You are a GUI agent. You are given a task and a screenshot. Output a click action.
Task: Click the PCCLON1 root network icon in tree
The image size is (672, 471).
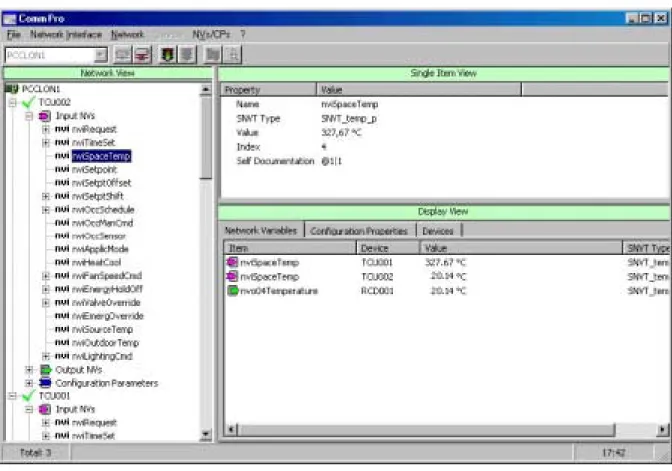tap(12, 89)
